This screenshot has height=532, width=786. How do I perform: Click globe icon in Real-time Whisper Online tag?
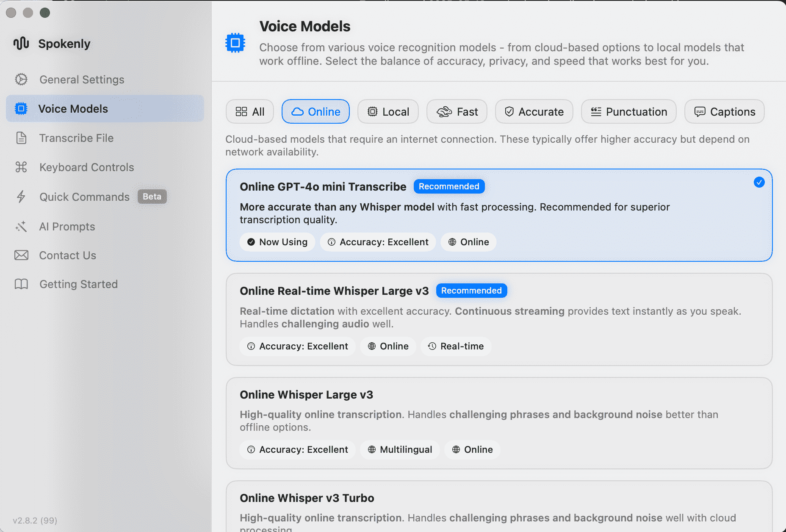372,346
